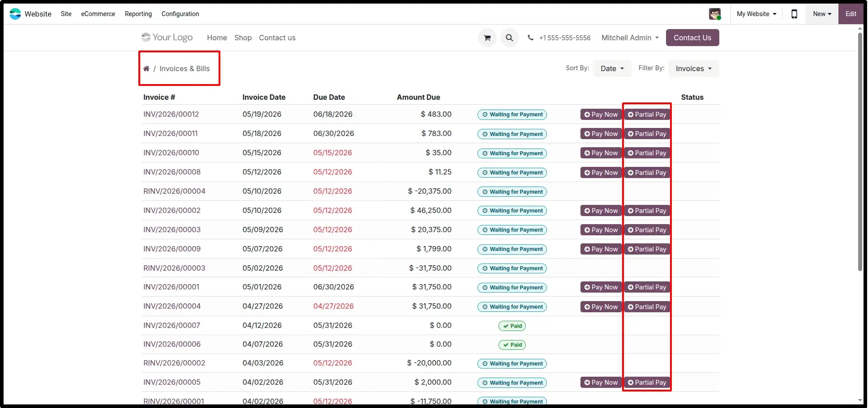Go to Shop page link

pos(243,38)
